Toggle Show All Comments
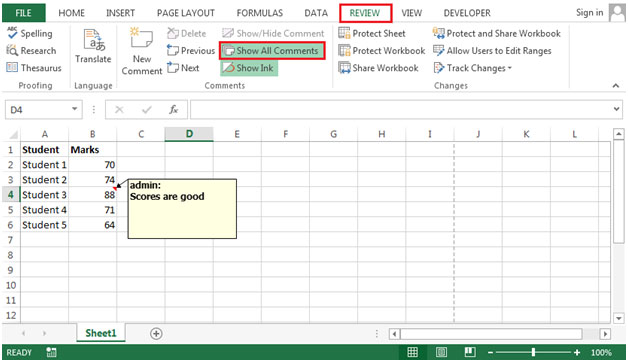The image size is (628, 362). tap(272, 50)
